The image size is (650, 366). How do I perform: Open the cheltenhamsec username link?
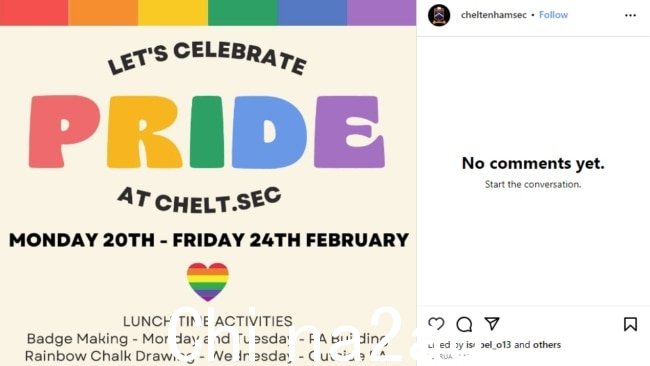[x=493, y=15]
